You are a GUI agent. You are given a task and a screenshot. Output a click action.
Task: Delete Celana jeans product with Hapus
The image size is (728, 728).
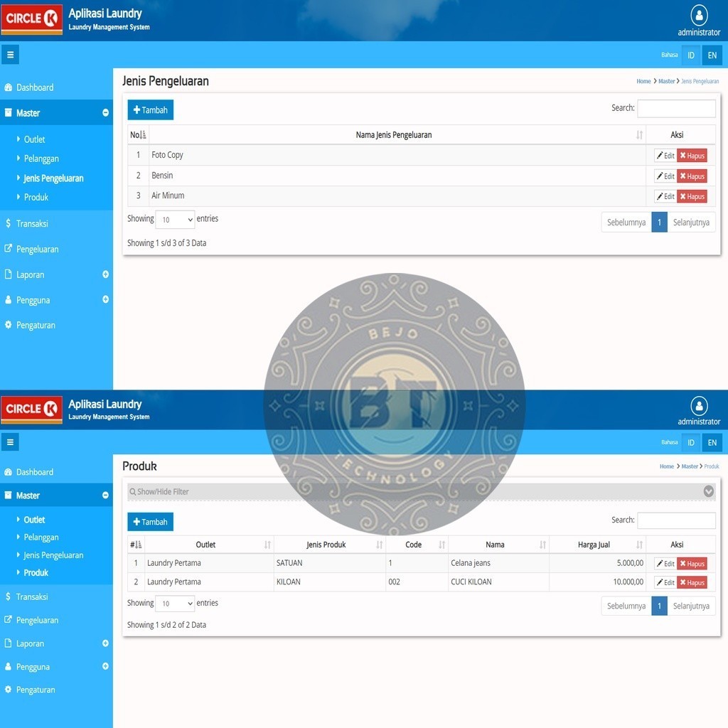pyautogui.click(x=692, y=564)
